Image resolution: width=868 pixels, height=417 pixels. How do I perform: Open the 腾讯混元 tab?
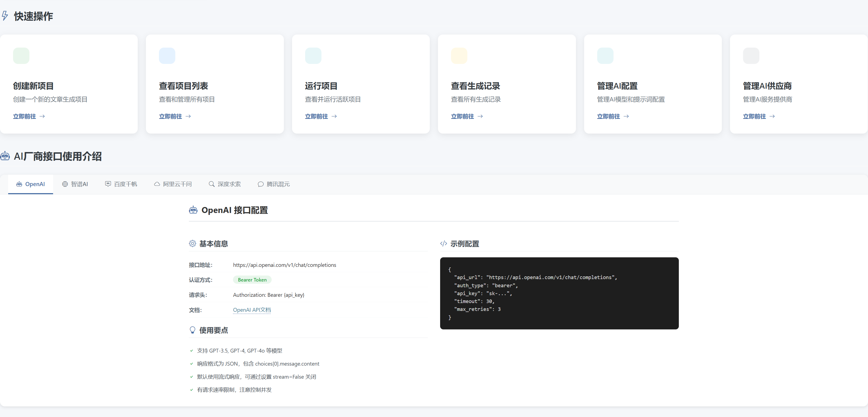(274, 184)
